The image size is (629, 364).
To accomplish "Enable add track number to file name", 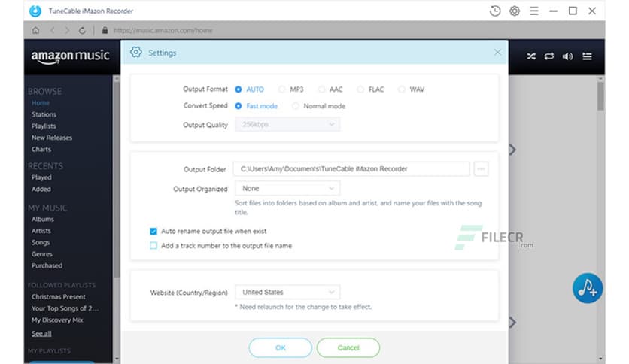I will click(x=153, y=246).
